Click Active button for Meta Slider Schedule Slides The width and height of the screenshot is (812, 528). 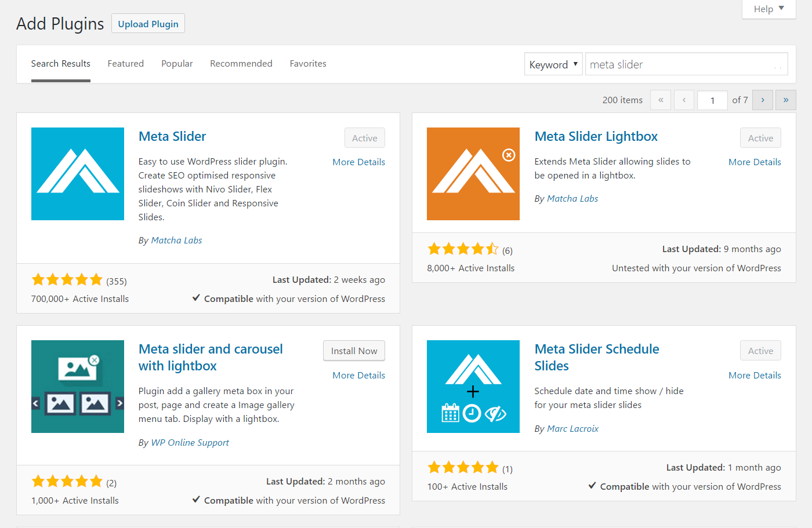pos(760,351)
